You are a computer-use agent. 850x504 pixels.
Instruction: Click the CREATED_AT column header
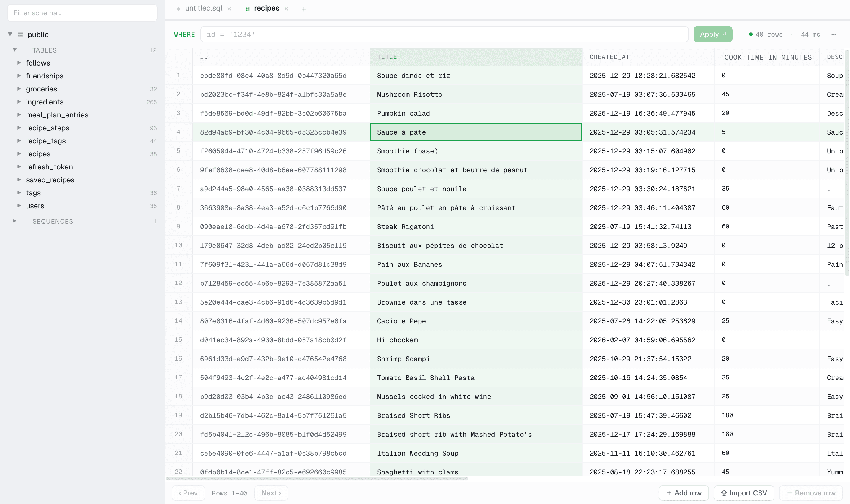[648, 57]
